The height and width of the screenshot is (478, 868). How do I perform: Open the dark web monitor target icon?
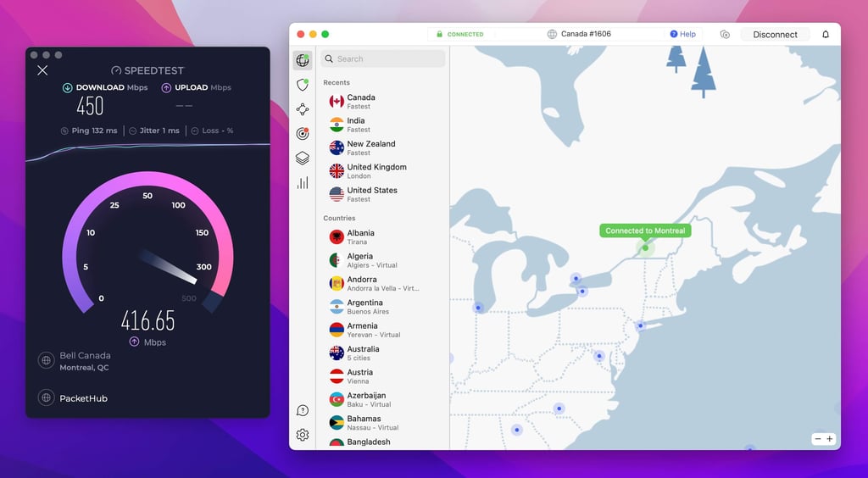pyautogui.click(x=303, y=133)
